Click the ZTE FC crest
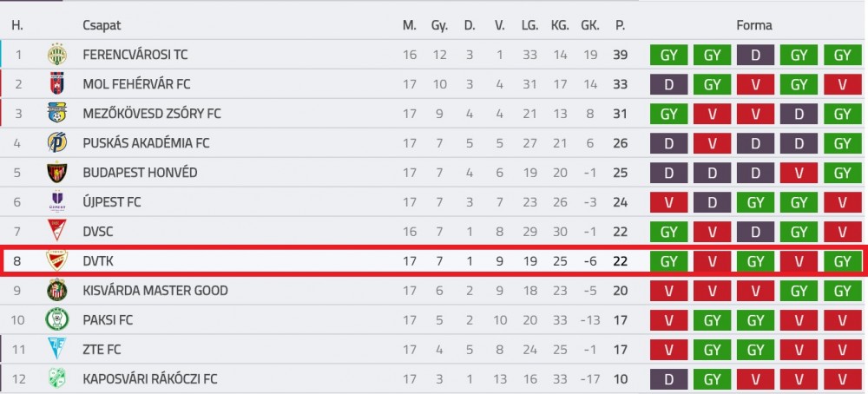Screen dimensions: 868x394 coord(56,349)
